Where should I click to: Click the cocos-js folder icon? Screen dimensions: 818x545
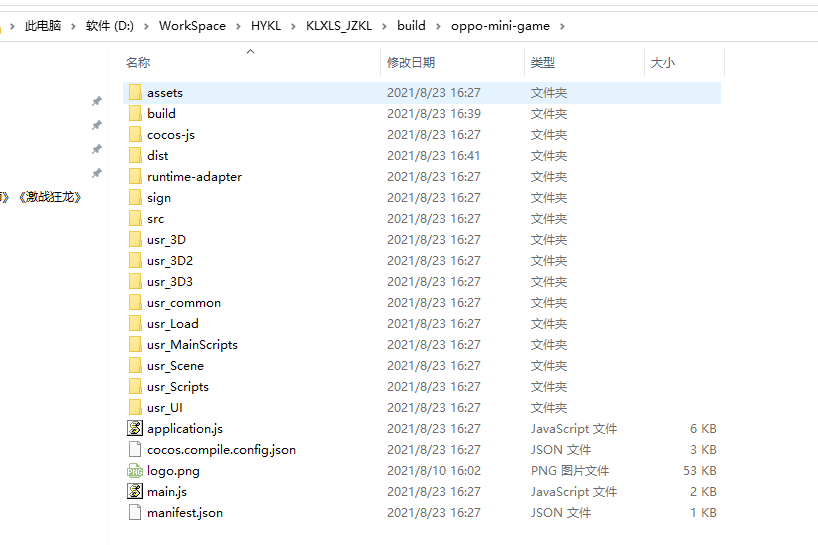click(135, 135)
